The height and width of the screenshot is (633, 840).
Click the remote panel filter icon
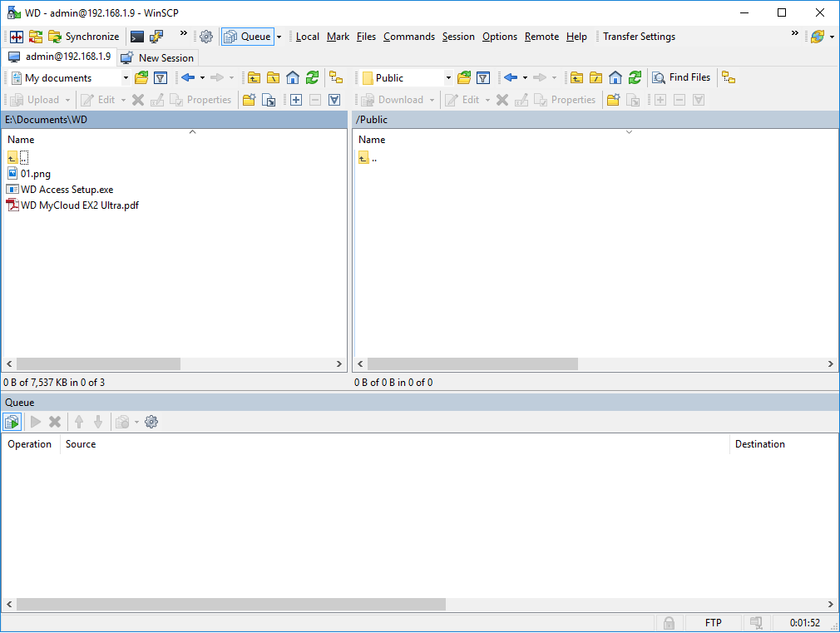point(483,78)
